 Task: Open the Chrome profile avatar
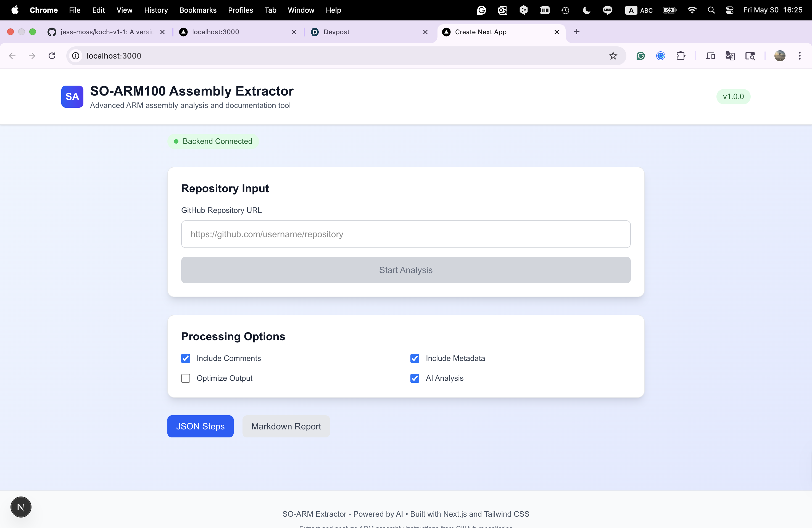tap(780, 56)
